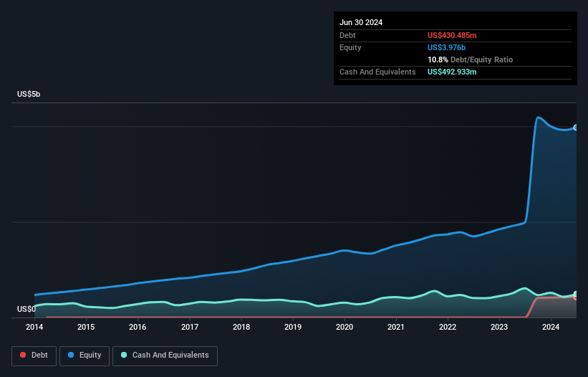The image size is (588, 377).
Task: Click the 2019 x-axis label
Action: tap(293, 327)
